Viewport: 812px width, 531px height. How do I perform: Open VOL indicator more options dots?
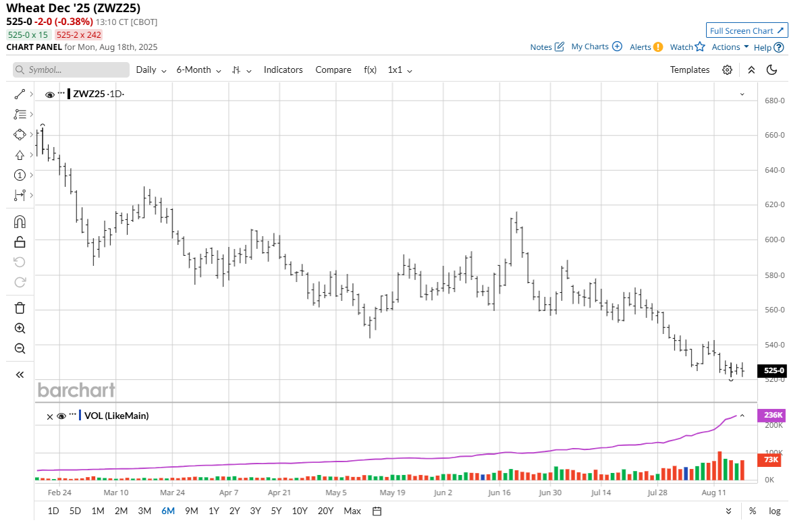pyautogui.click(x=73, y=415)
